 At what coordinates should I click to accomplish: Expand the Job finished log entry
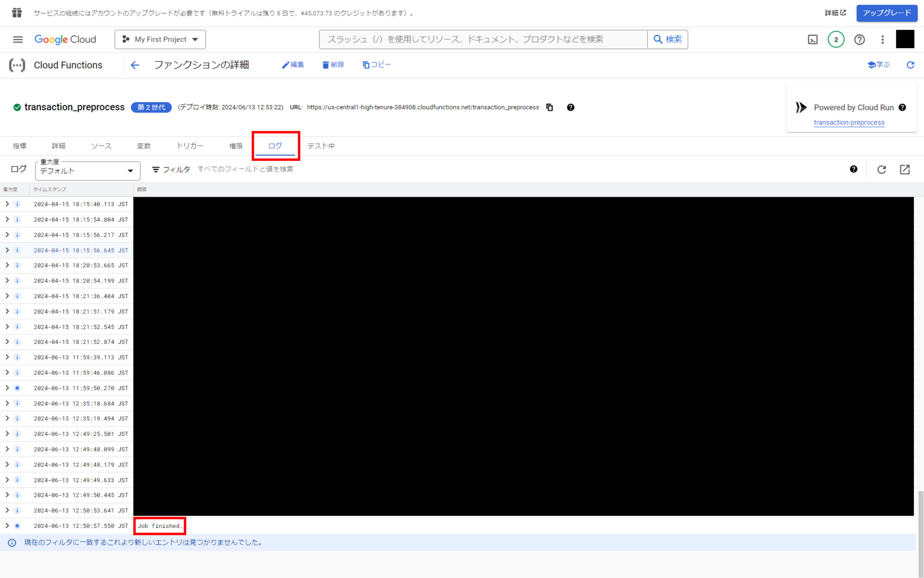7,525
